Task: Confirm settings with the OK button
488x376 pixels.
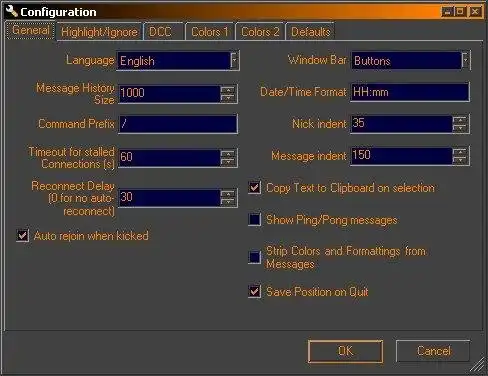Action: coord(345,351)
